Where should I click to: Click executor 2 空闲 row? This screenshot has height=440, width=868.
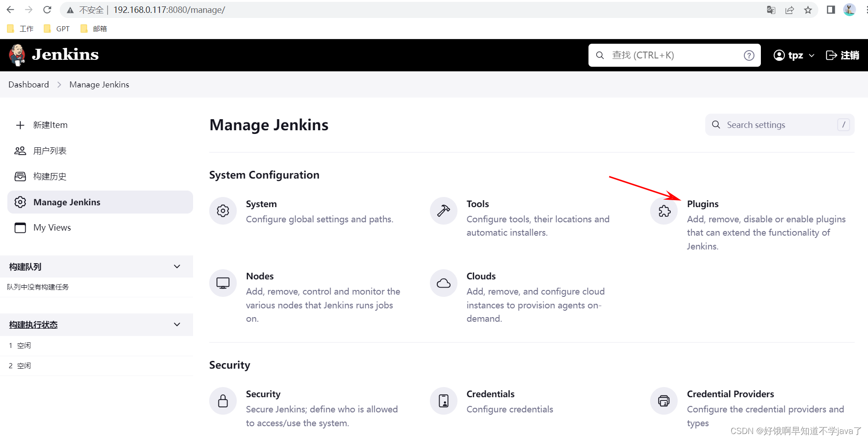[97, 366]
